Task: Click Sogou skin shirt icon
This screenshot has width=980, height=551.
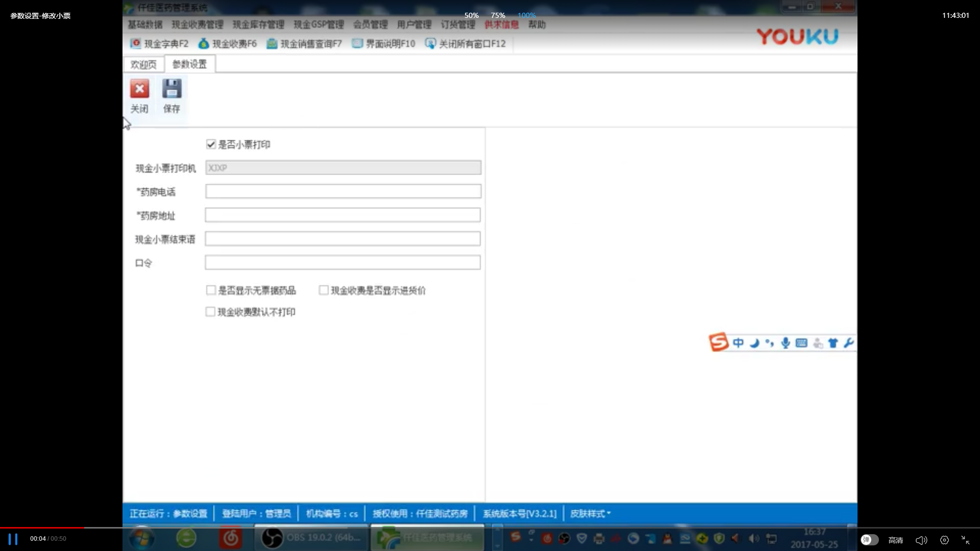Action: tap(833, 343)
